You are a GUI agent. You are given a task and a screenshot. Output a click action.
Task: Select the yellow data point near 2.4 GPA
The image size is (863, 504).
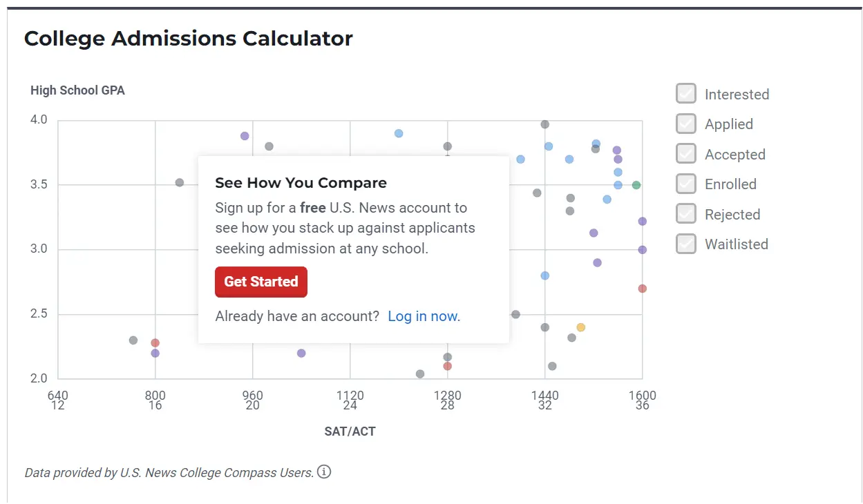pos(581,327)
